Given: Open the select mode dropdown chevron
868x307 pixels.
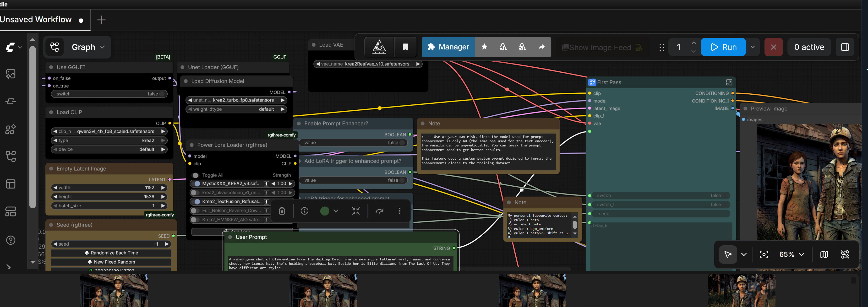Looking at the screenshot, I should pos(744,254).
